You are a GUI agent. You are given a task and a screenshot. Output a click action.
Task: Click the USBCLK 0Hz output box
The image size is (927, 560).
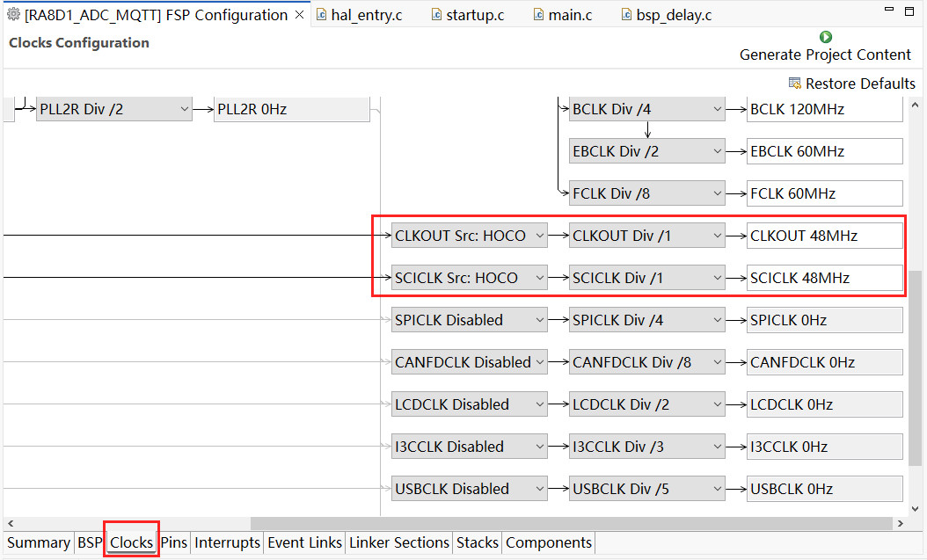[x=825, y=489]
